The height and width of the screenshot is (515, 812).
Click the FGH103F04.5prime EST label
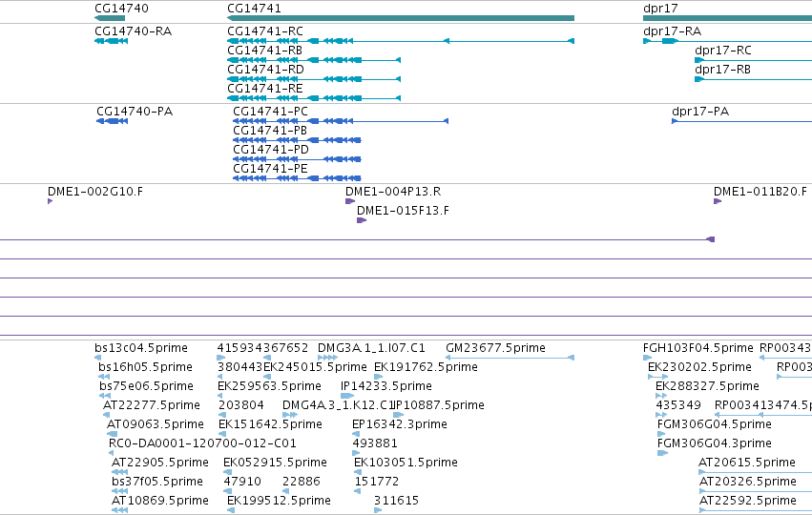[698, 348]
